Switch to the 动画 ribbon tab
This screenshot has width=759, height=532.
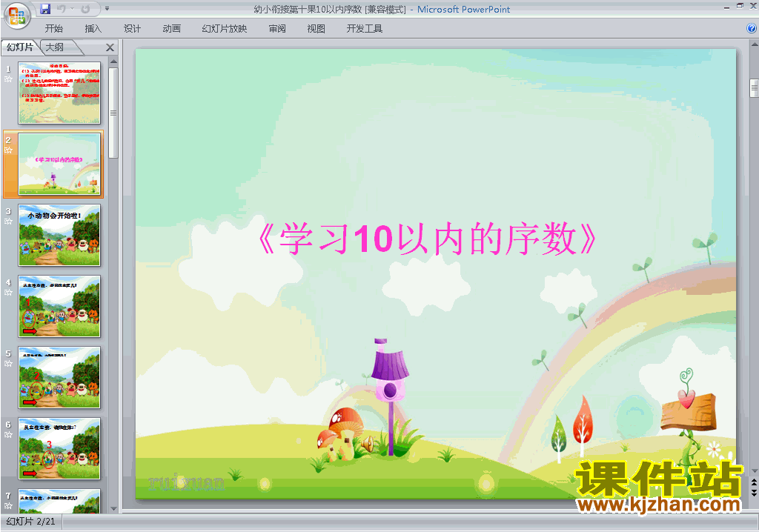pyautogui.click(x=171, y=29)
